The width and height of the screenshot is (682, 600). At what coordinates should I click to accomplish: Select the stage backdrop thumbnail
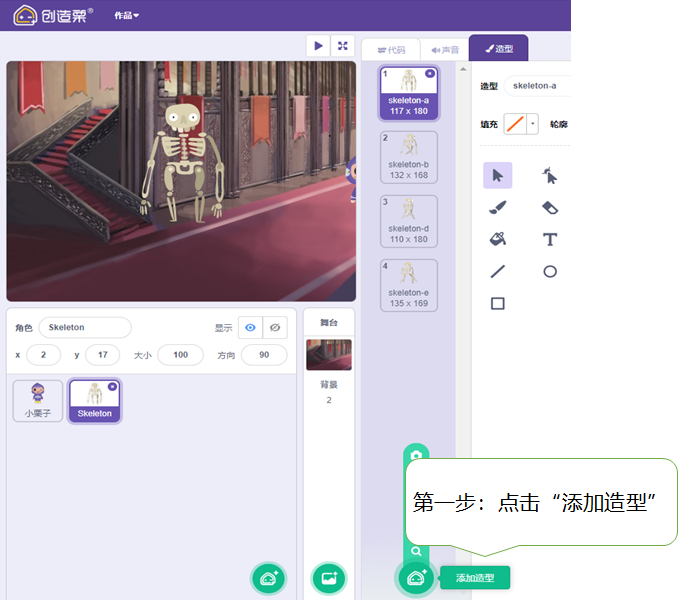(x=329, y=355)
